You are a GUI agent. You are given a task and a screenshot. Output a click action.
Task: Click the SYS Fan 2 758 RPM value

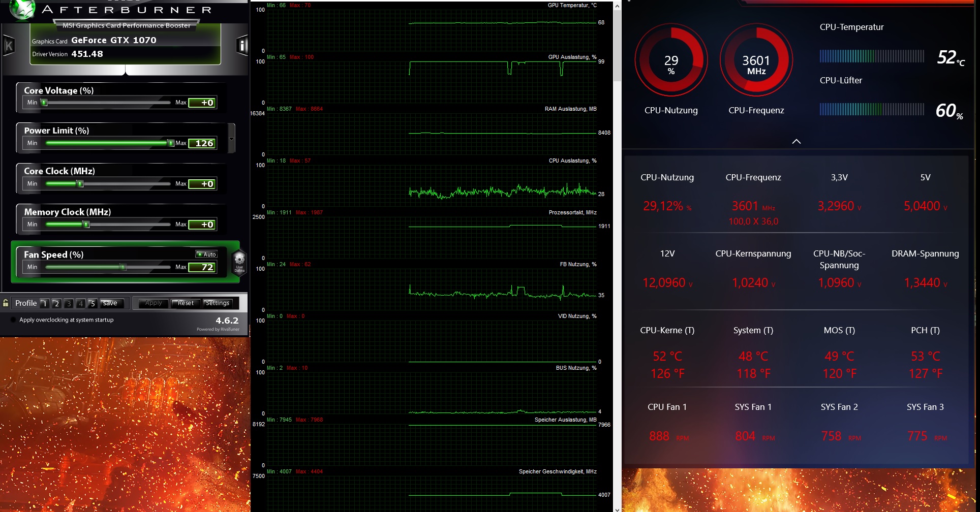point(841,436)
